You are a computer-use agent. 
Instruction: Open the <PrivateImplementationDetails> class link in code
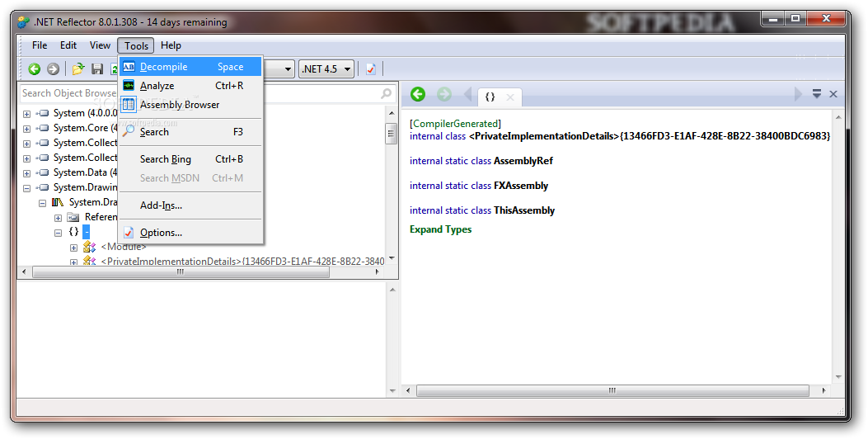[x=650, y=136]
